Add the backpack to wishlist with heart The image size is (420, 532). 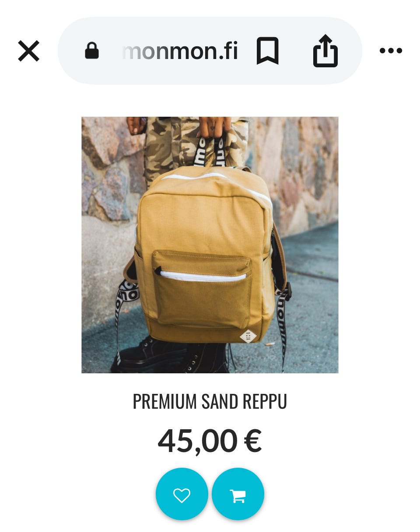[182, 494]
